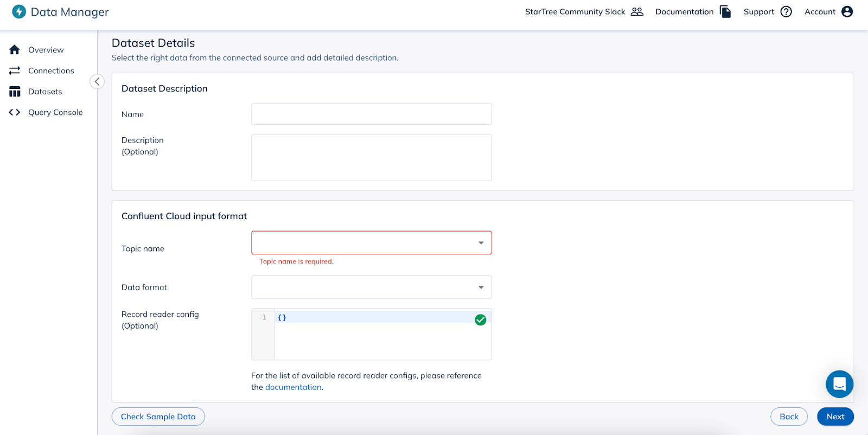Click the Overview home icon
The height and width of the screenshot is (435, 868).
click(x=15, y=50)
